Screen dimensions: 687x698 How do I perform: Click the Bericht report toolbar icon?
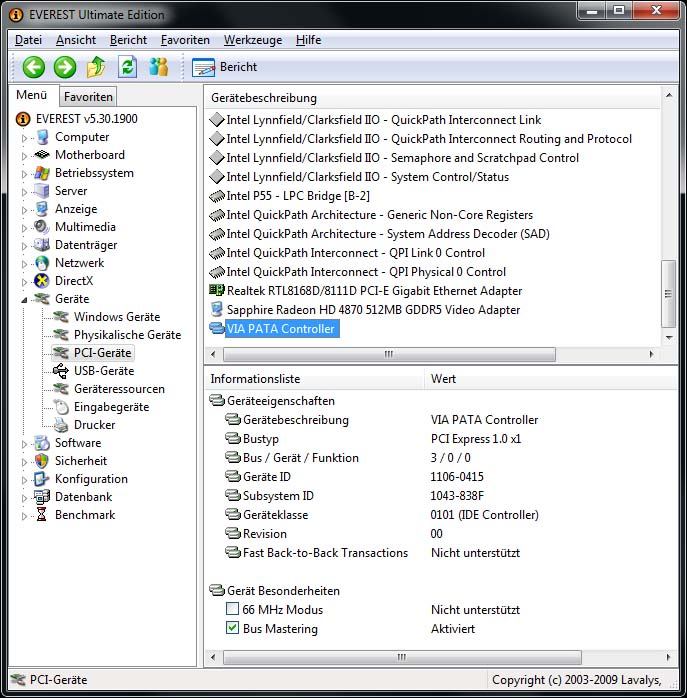coord(203,67)
